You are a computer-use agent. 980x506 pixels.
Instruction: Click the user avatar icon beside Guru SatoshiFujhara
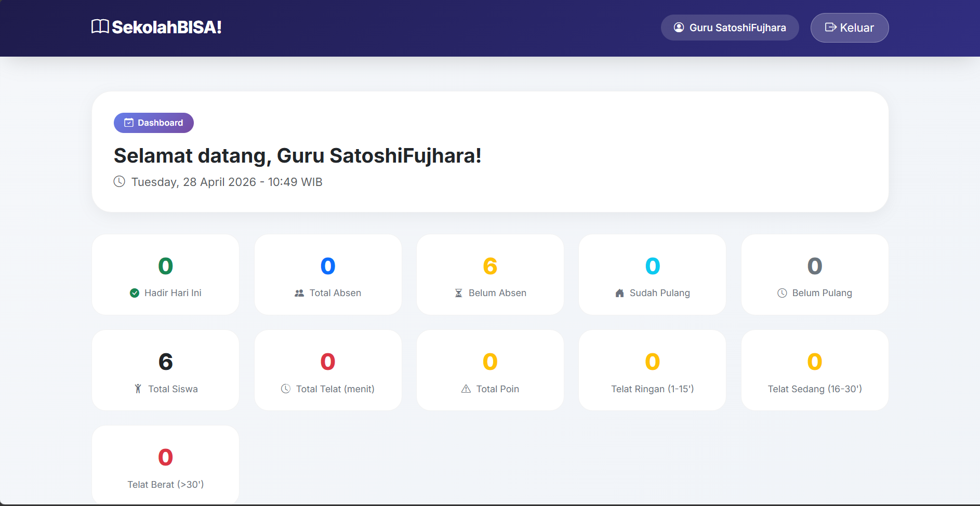(679, 28)
